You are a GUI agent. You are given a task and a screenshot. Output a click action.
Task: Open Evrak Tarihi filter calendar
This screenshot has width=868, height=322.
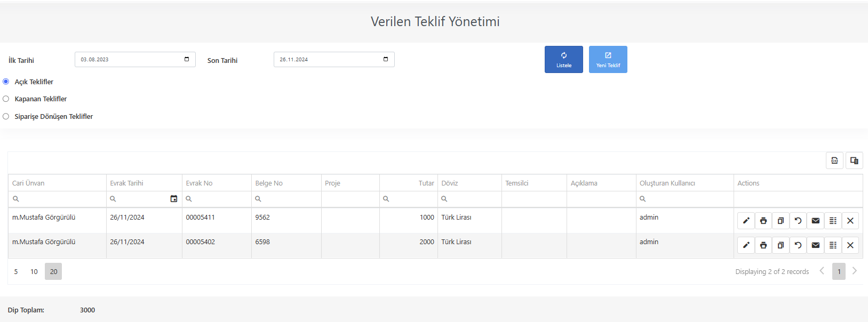point(173,199)
